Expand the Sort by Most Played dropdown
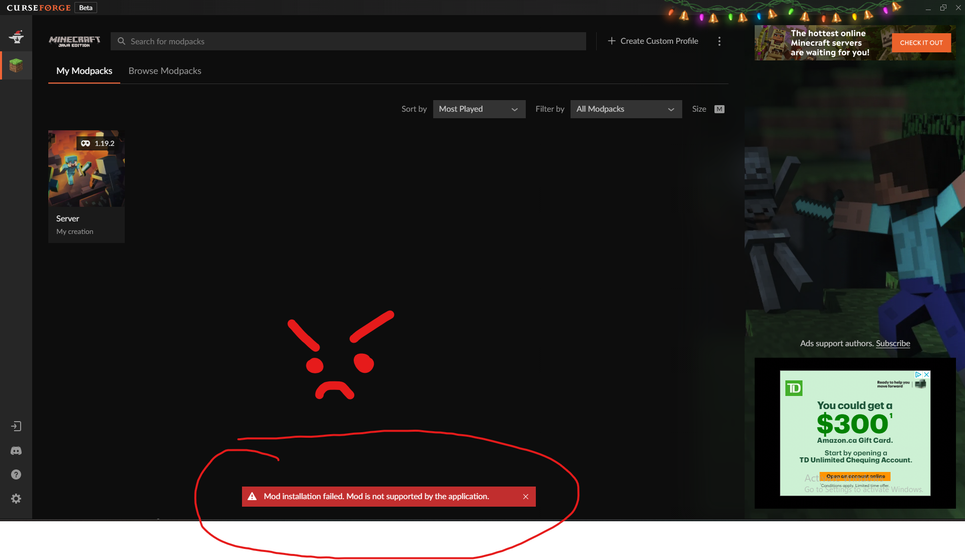 tap(479, 109)
